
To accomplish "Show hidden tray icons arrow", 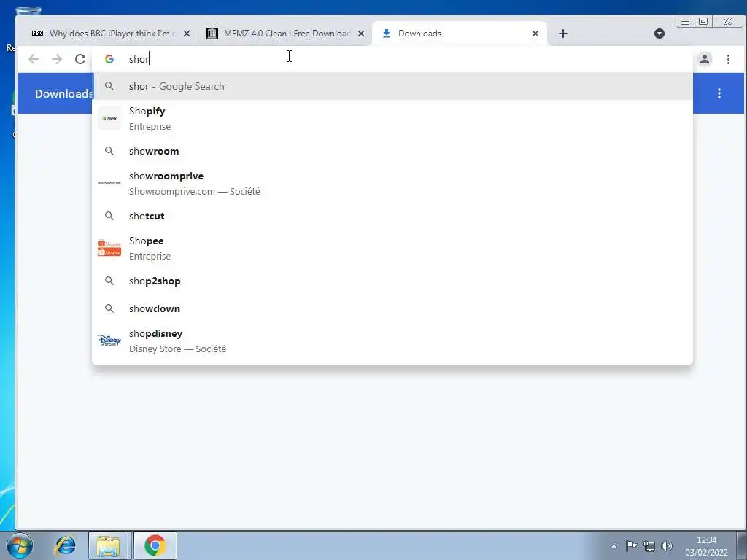I will click(x=614, y=546).
